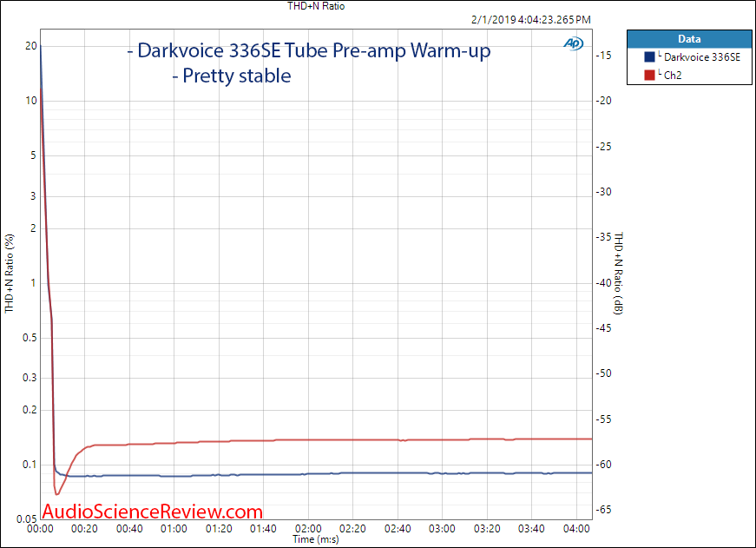Viewport: 756px width, 548px height.
Task: Select the Ch2 legend entry label
Action: [x=673, y=76]
